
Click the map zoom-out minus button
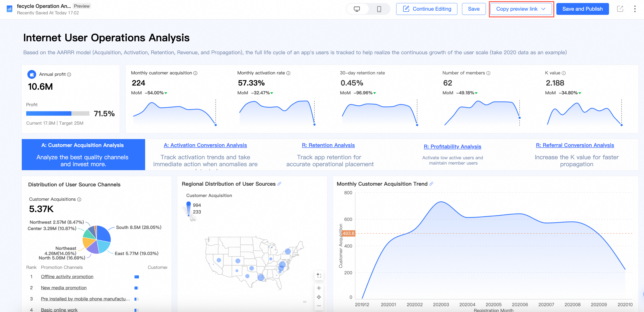319,306
